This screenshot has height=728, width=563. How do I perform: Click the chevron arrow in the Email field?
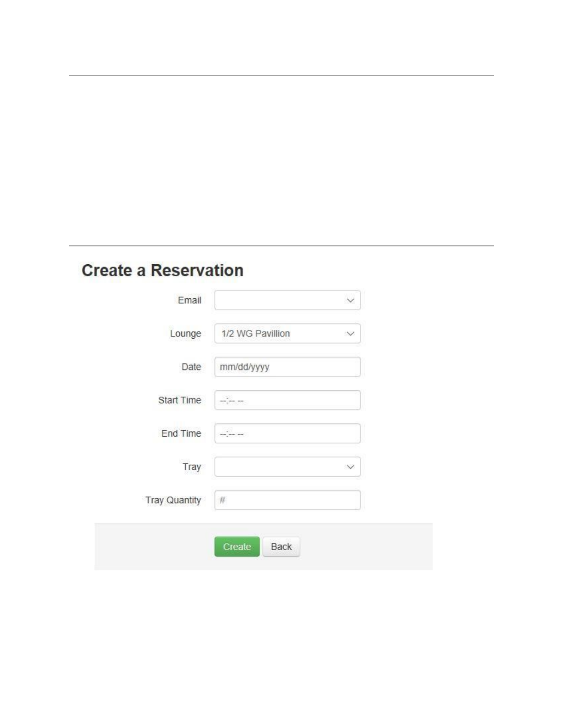pos(350,300)
